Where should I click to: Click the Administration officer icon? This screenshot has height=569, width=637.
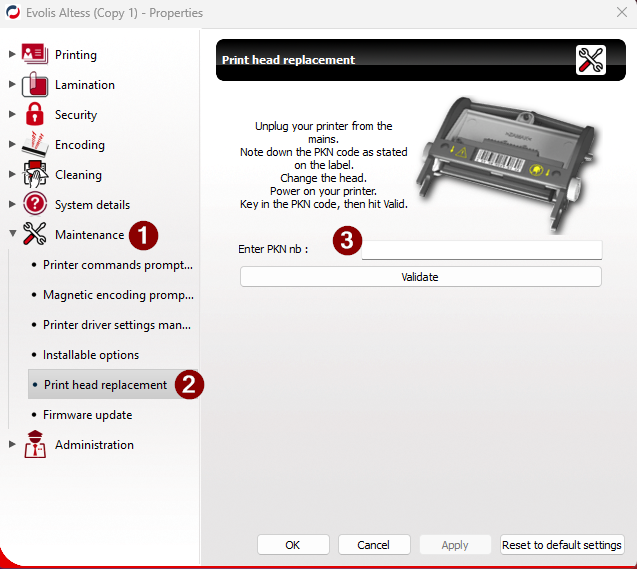coord(35,444)
